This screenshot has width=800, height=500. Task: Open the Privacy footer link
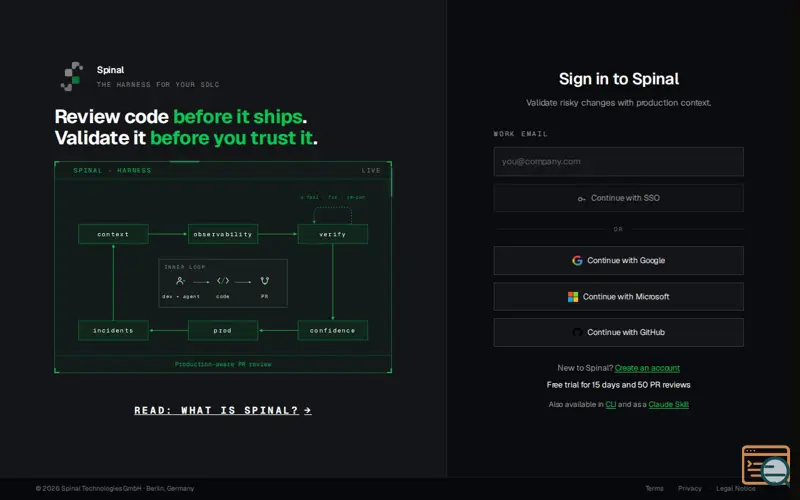click(x=690, y=489)
